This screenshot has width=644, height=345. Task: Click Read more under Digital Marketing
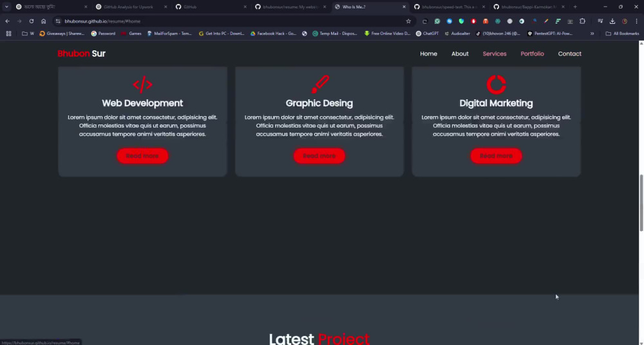496,156
